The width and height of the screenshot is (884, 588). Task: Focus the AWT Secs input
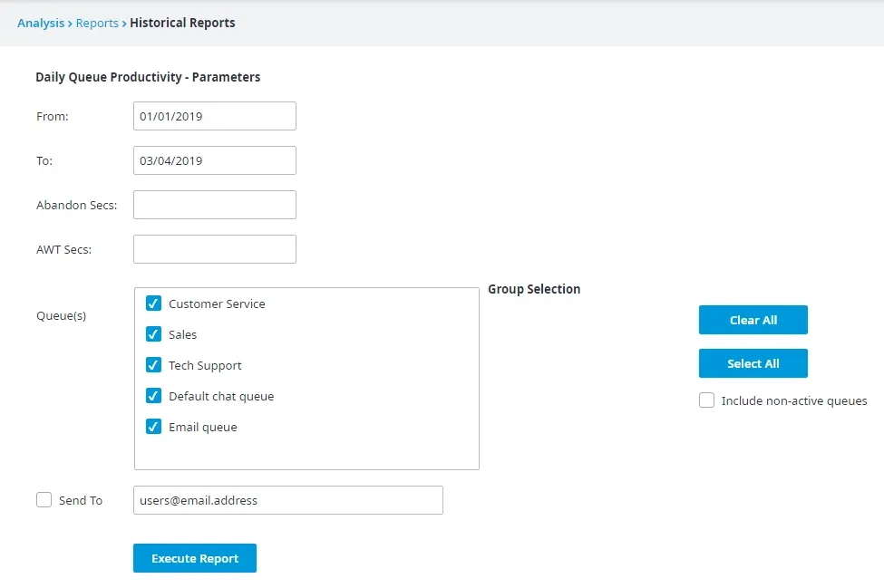(x=215, y=249)
